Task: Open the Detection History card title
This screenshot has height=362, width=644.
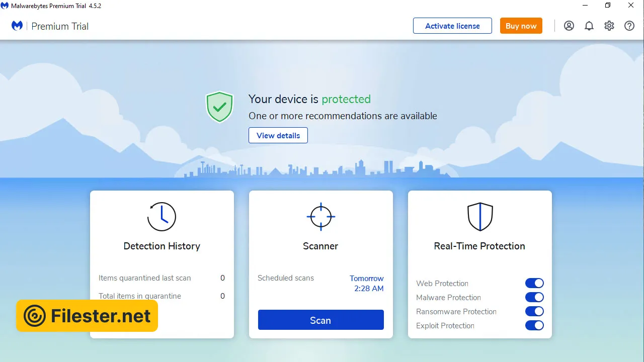Action: (162, 246)
